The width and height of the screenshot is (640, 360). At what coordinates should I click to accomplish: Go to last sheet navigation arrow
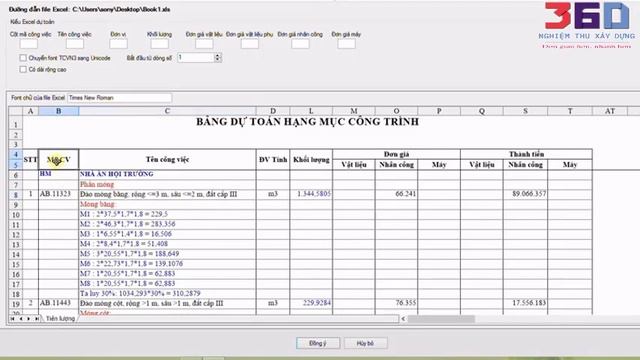click(x=37, y=318)
